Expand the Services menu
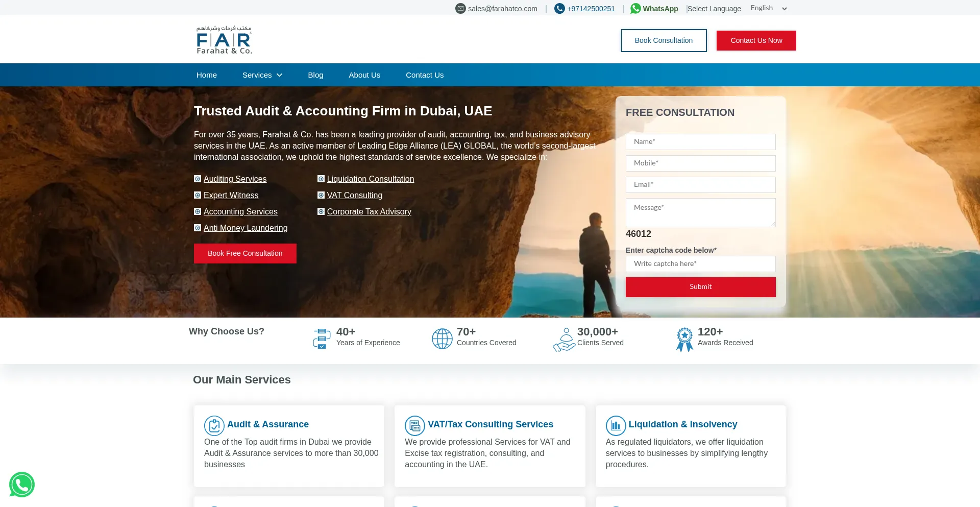This screenshot has width=980, height=507. [262, 75]
